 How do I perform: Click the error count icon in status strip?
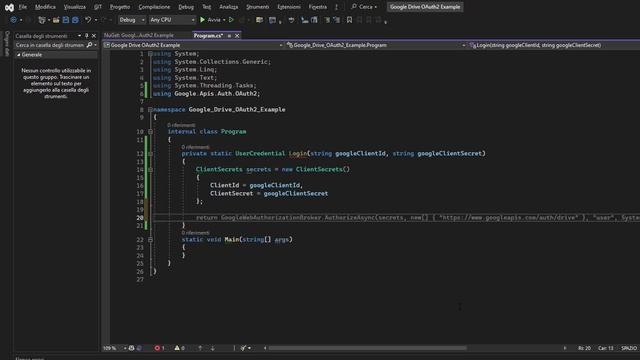[x=157, y=348]
